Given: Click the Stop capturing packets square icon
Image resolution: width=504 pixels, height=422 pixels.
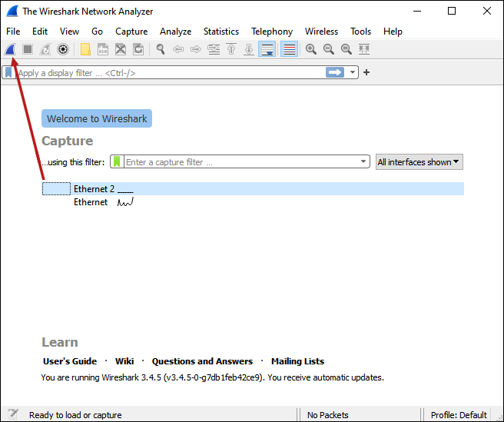Looking at the screenshot, I should [28, 49].
